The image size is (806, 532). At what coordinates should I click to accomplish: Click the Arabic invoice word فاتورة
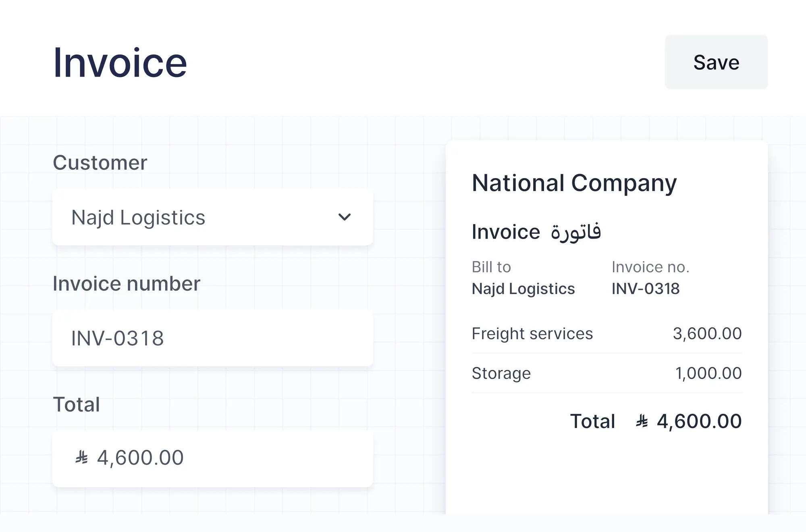[x=576, y=233]
